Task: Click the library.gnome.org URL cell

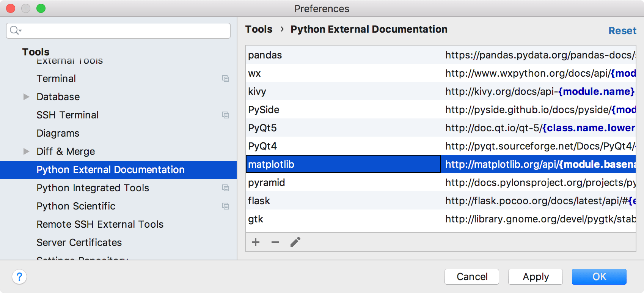Action: point(538,219)
